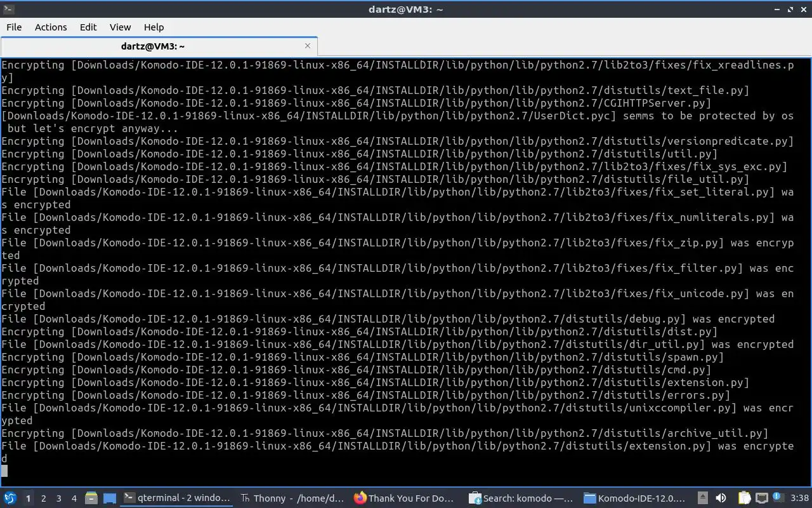Click the Encrypting line for versionpredicate.py
Image resolution: width=812 pixels, height=508 pixels.
click(x=398, y=141)
